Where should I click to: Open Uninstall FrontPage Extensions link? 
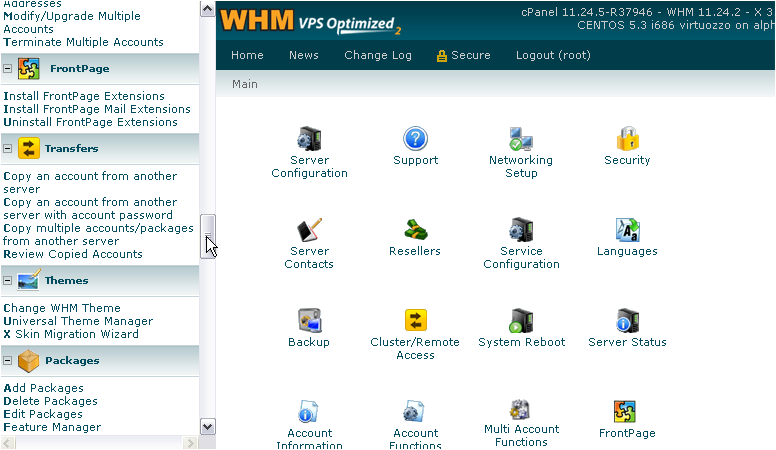coord(91,122)
